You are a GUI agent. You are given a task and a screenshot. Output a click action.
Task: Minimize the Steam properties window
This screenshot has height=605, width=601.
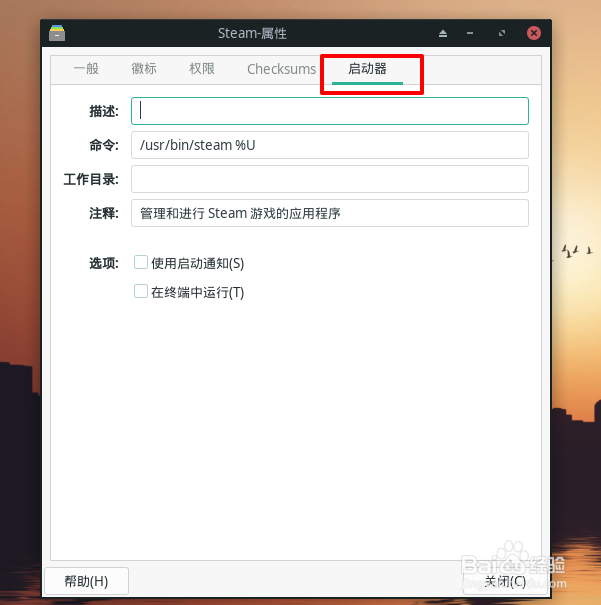point(470,34)
